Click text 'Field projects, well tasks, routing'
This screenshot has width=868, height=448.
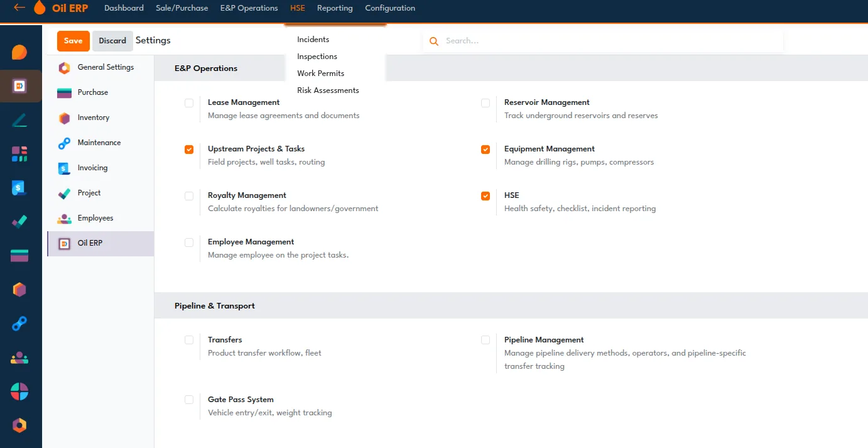[x=266, y=162]
